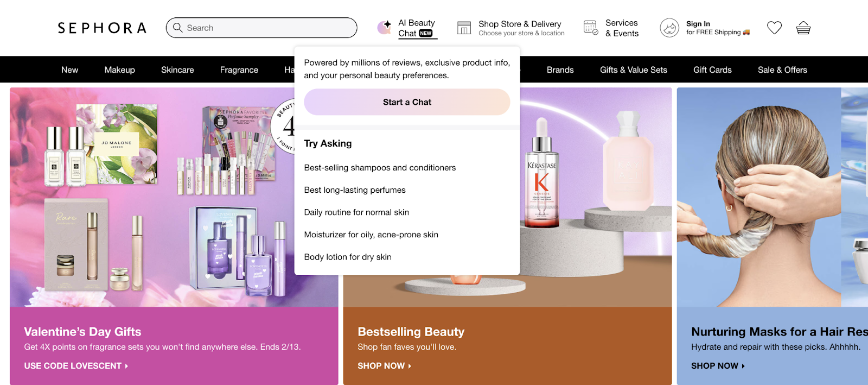868x385 pixels.
Task: Click the Bestselling Beauty heading
Action: 411,332
